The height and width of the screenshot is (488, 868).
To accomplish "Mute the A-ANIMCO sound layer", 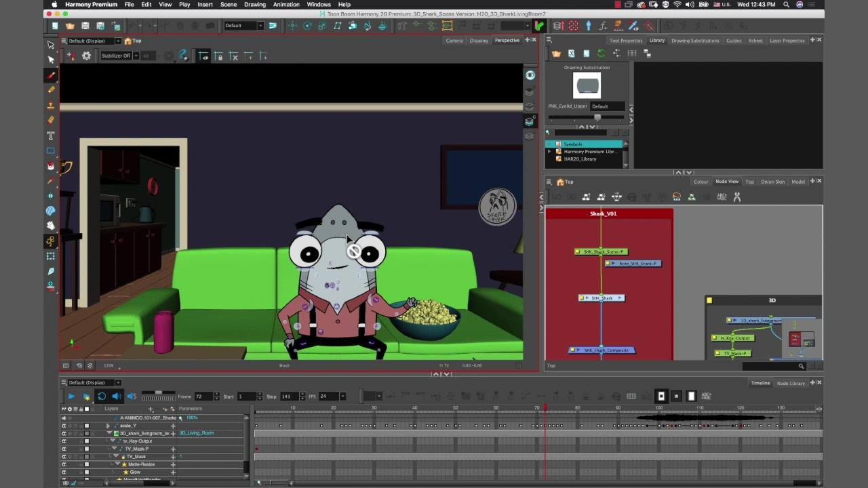I will pyautogui.click(x=64, y=418).
